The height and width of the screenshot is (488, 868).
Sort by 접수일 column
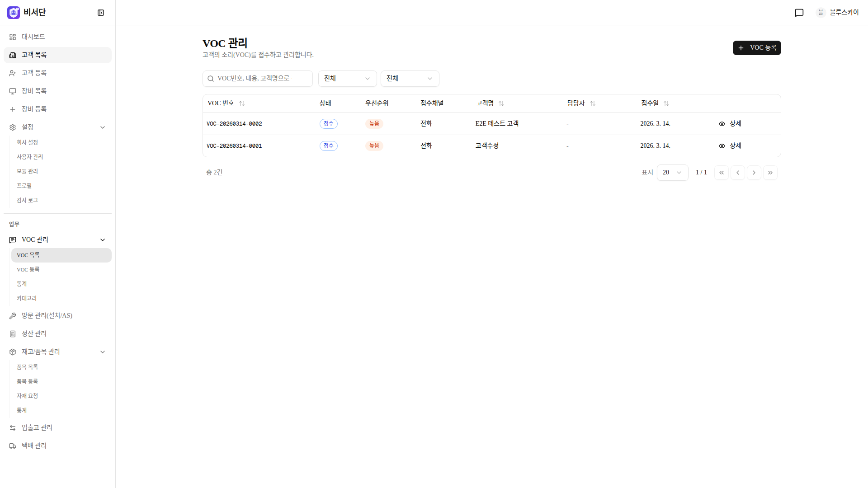tap(655, 103)
